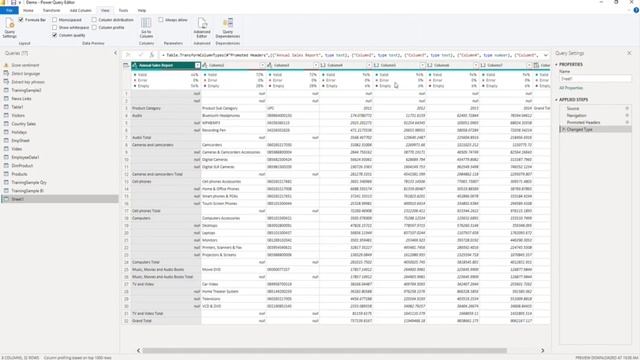Open filter dropdown for Column5
640x360 pixels.
coord(422,65)
